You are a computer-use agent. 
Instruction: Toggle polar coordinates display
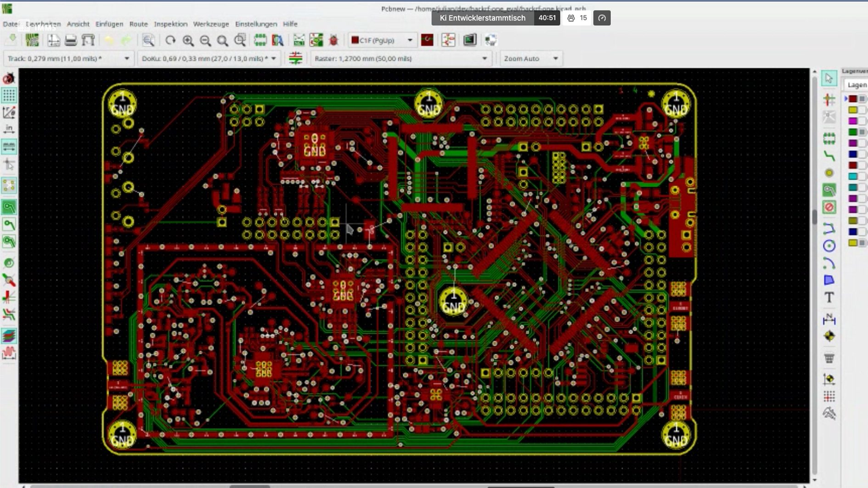9,112
